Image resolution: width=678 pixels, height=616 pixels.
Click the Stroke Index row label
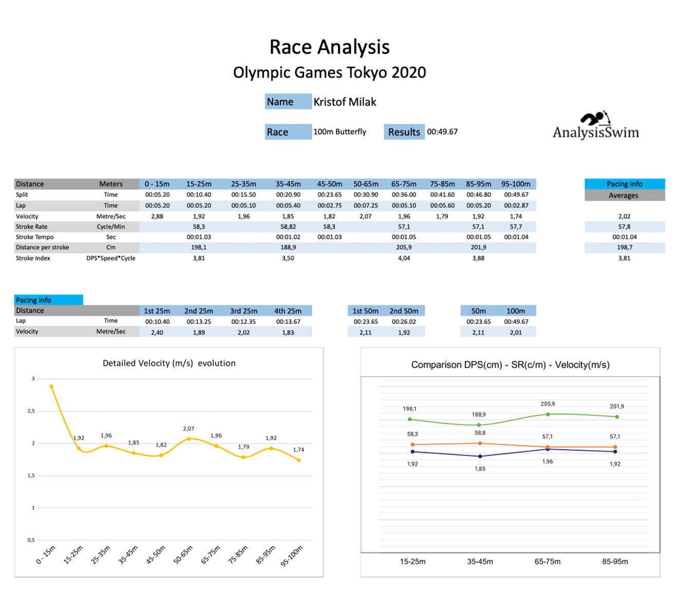(x=33, y=258)
